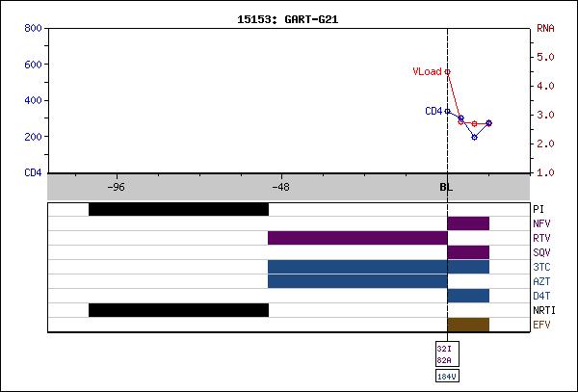The width and height of the screenshot is (578, 392).
Task: Click the lowest blue CD4 data point
Action: [x=474, y=137]
